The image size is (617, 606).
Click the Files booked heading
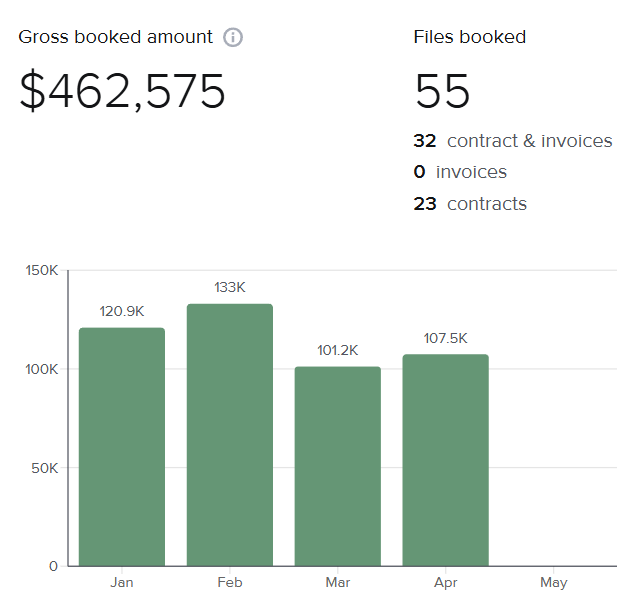469,37
